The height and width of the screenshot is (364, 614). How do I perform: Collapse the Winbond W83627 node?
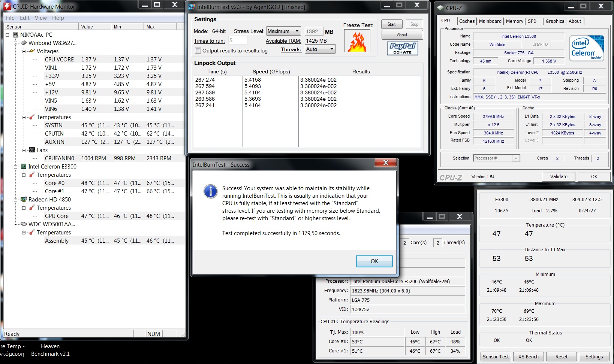pyautogui.click(x=15, y=43)
